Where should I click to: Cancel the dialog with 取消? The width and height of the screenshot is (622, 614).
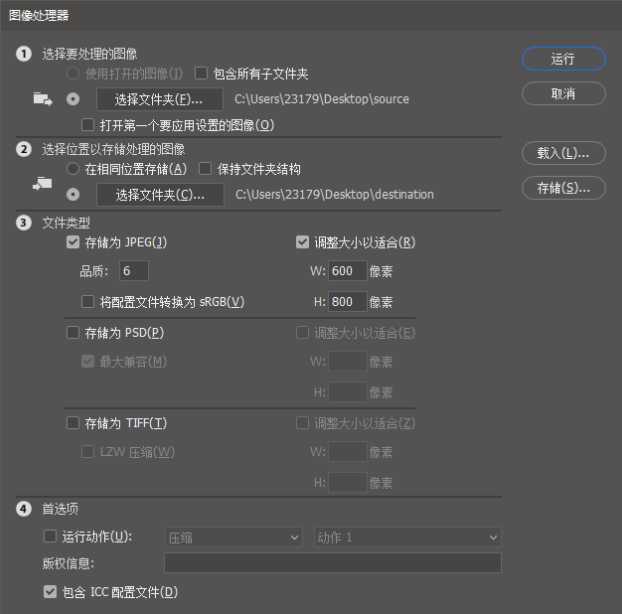563,94
